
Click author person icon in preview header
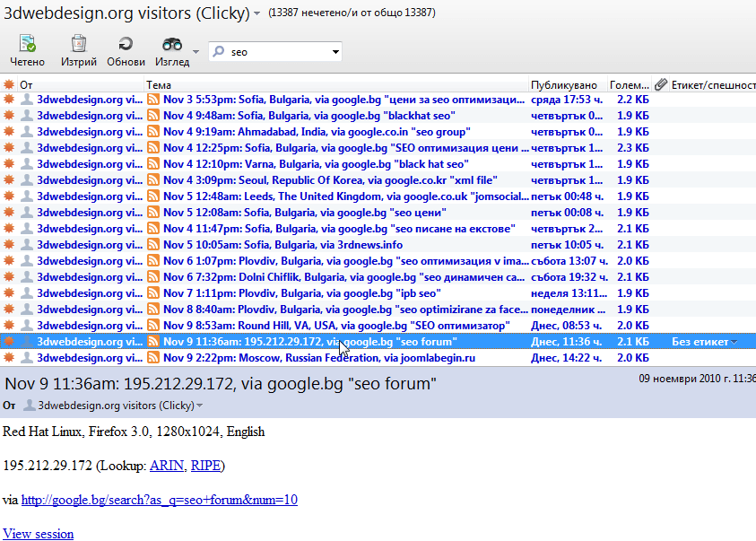(x=30, y=405)
